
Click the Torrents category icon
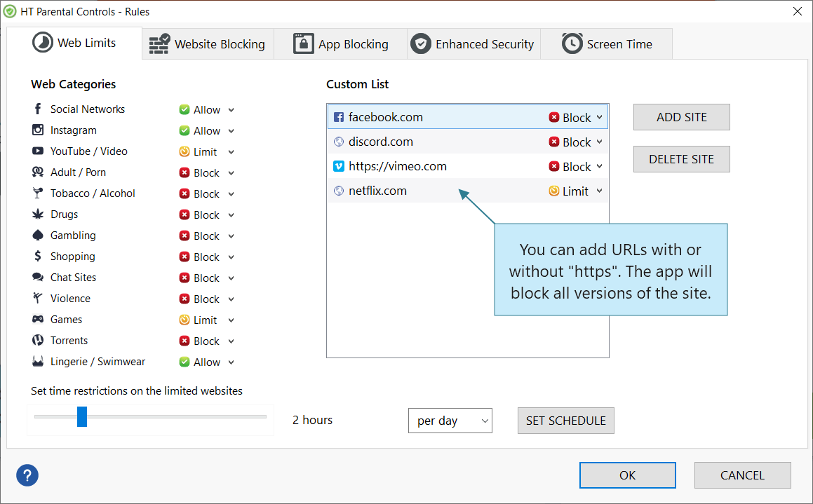pyautogui.click(x=38, y=340)
